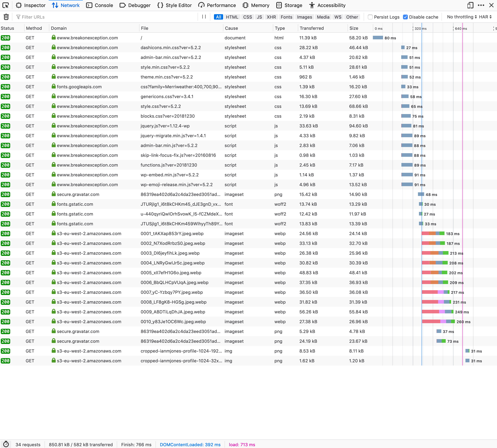Image resolution: width=497 pixels, height=448 pixels.
Task: Click the 249 ms waterfall bar
Action: (x=438, y=311)
